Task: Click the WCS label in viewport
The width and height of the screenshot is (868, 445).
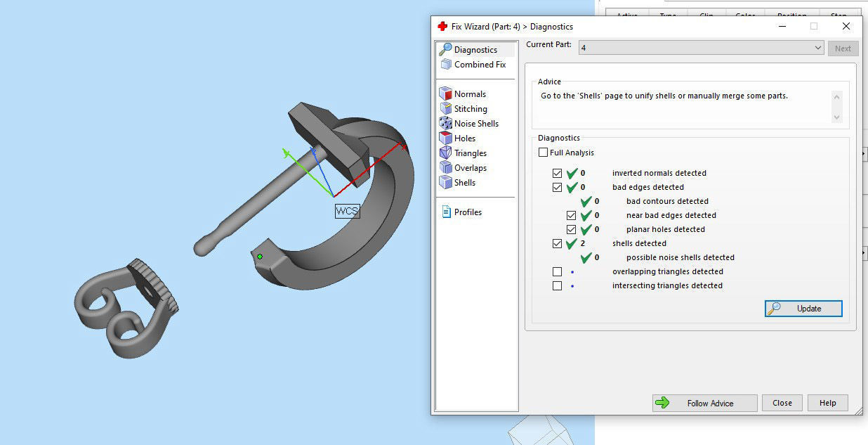Action: pyautogui.click(x=347, y=211)
